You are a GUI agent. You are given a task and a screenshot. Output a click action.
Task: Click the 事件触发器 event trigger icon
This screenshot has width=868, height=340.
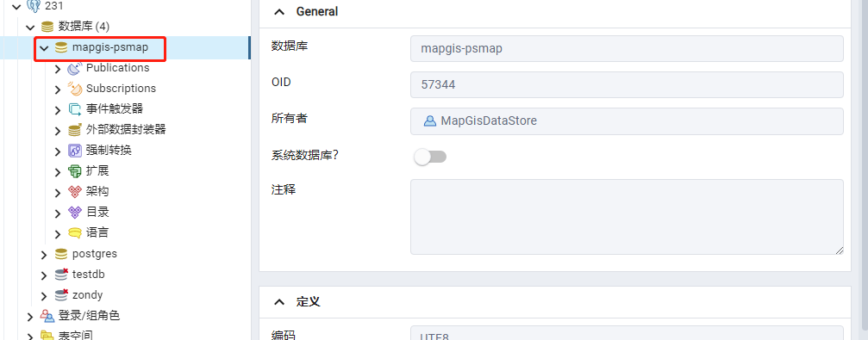pos(75,109)
